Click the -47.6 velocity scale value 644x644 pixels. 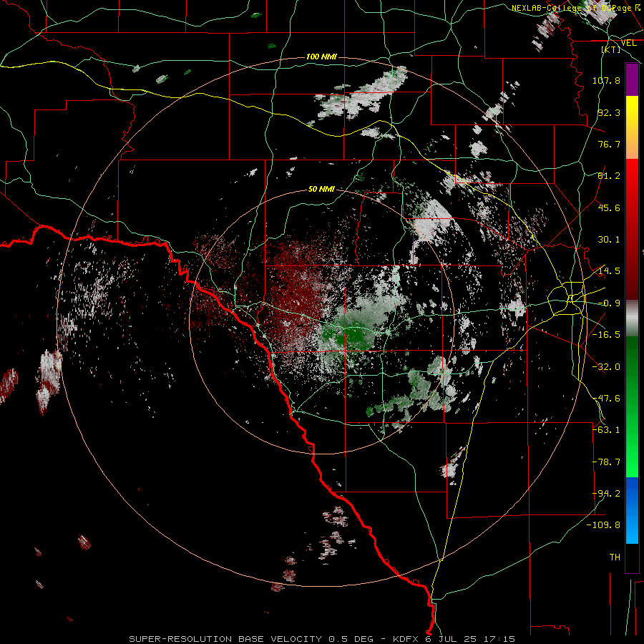pos(606,399)
